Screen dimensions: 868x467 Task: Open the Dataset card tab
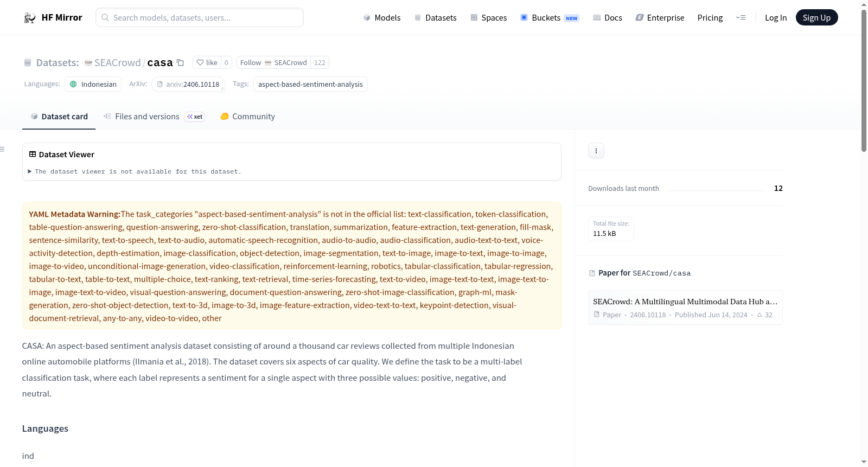[59, 117]
